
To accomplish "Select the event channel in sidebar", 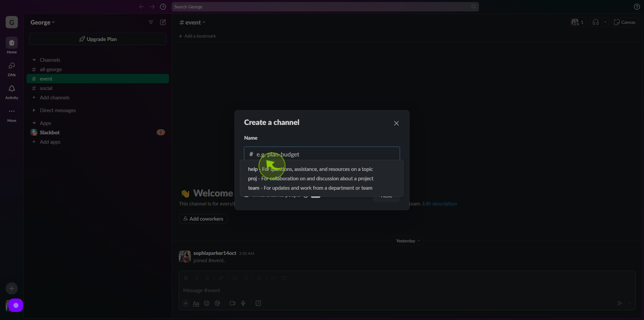I will [x=98, y=79].
